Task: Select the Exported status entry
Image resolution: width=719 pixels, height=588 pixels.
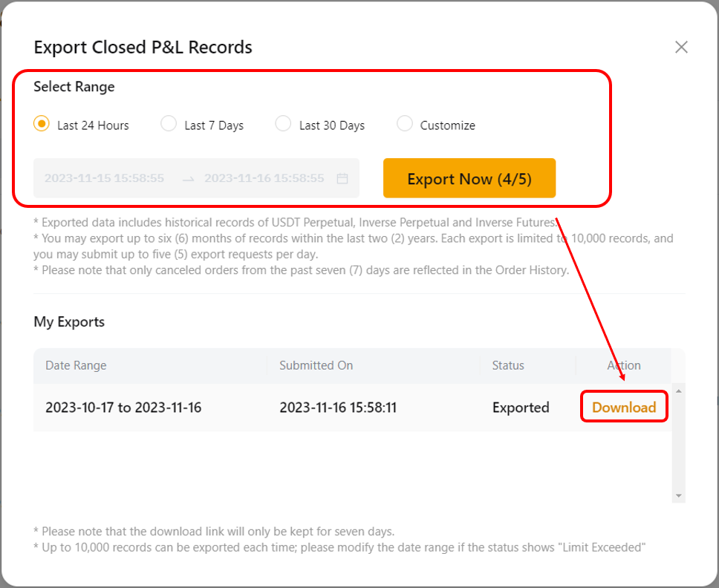Action: click(x=520, y=407)
